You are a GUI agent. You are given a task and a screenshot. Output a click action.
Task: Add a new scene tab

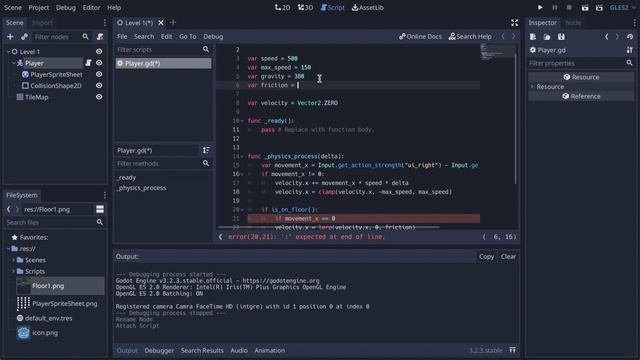click(173, 22)
